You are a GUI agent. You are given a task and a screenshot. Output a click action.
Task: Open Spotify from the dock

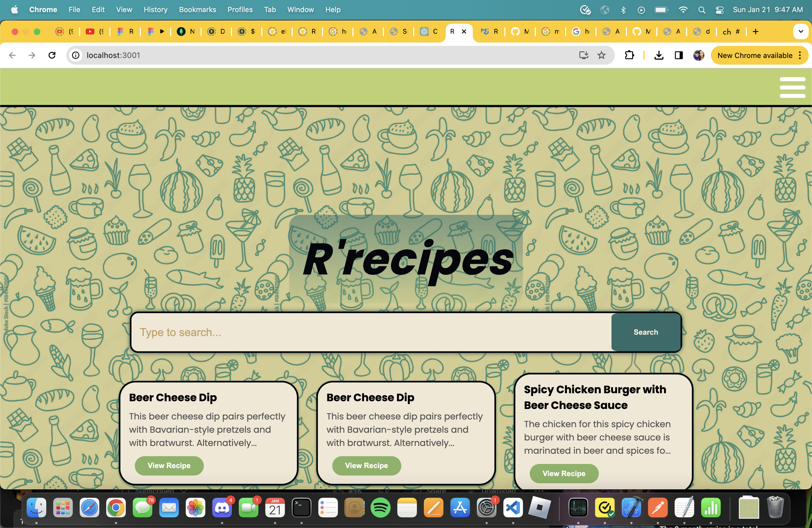pyautogui.click(x=380, y=508)
